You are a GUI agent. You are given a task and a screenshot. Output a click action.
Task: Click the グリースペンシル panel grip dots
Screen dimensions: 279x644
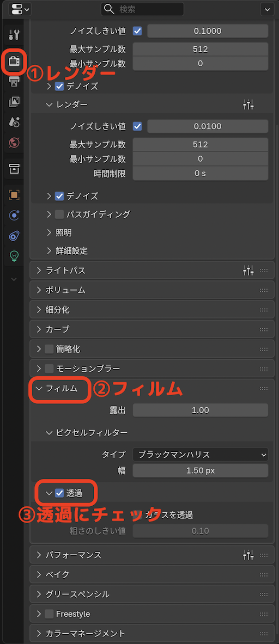coord(264,594)
